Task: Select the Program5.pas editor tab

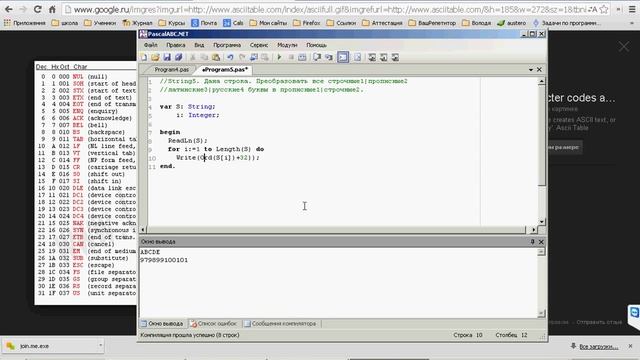Action: 225,70
